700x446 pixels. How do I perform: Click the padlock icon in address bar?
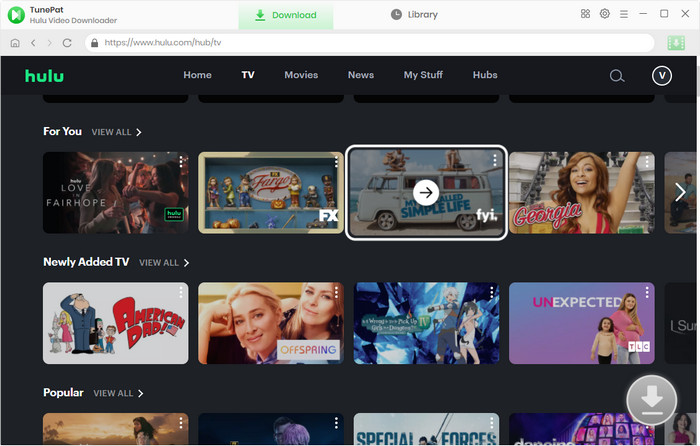point(94,43)
